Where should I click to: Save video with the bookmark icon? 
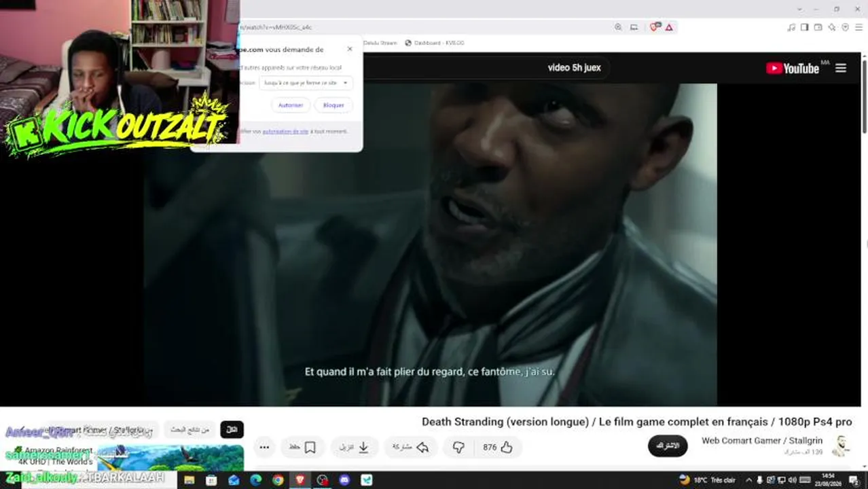coord(303,447)
